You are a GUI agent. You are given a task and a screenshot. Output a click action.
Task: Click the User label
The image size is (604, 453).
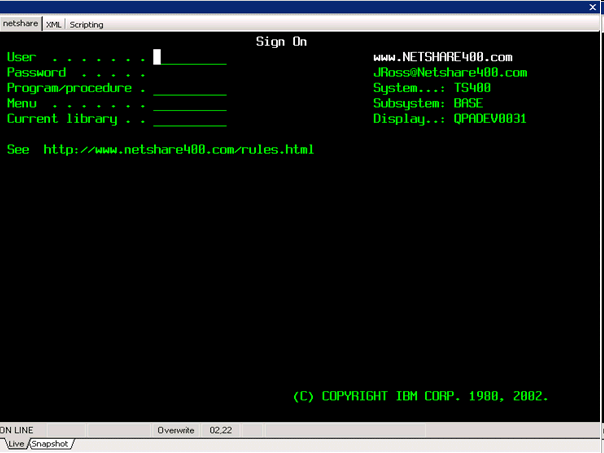(x=22, y=57)
